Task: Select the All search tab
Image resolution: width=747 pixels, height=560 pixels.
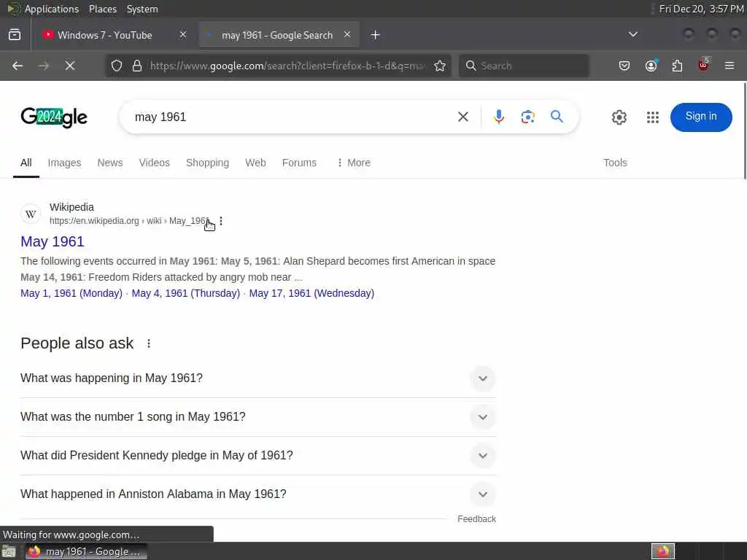Action: 26,163
